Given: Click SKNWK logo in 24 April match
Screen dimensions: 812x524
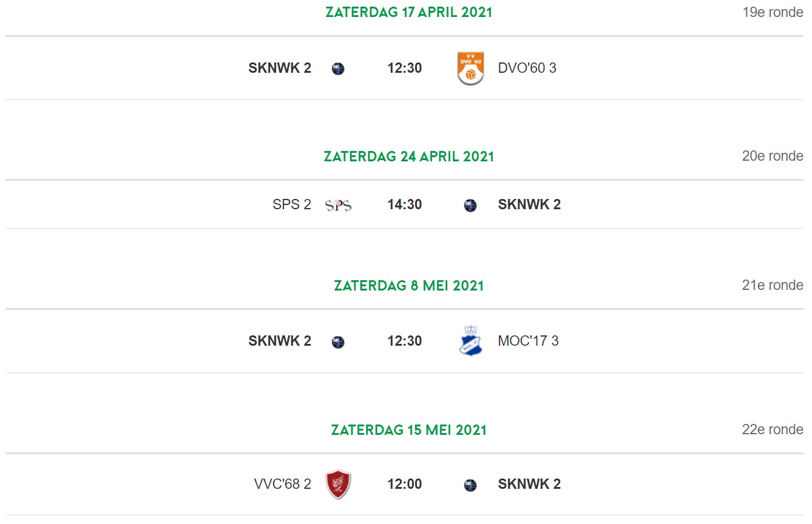Looking at the screenshot, I should point(470,206).
